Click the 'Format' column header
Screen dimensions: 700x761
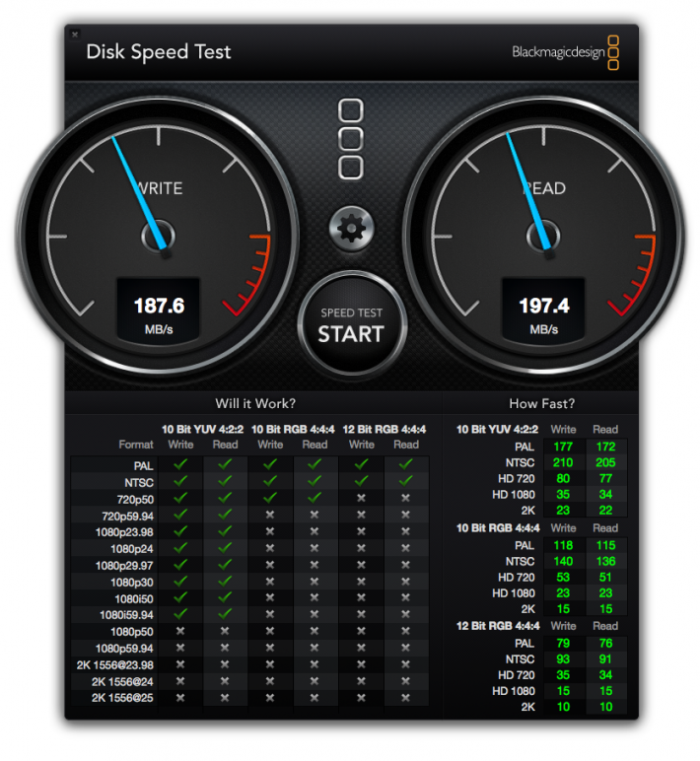coord(136,444)
